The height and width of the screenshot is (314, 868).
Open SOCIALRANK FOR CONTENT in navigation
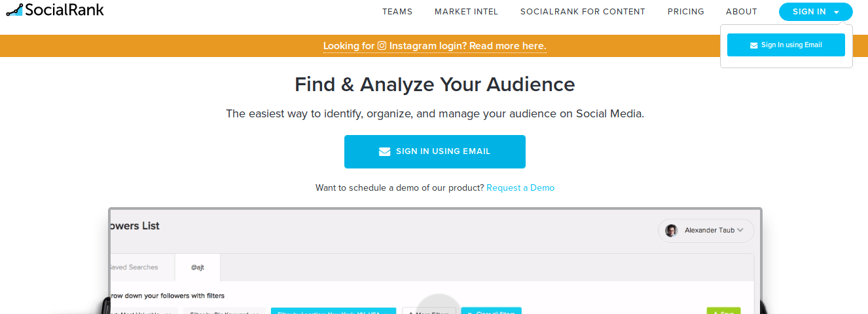tap(583, 11)
